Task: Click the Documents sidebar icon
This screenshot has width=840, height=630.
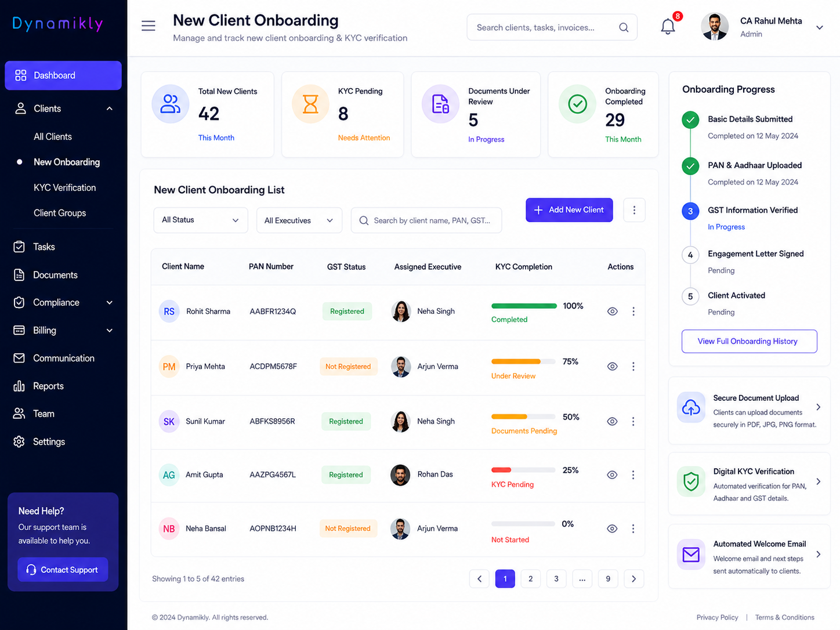Action: pos(19,275)
